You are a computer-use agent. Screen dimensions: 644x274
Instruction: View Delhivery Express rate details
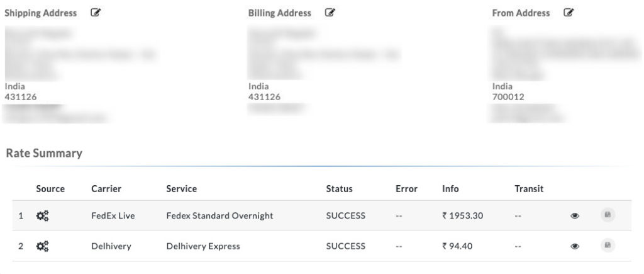coord(575,246)
